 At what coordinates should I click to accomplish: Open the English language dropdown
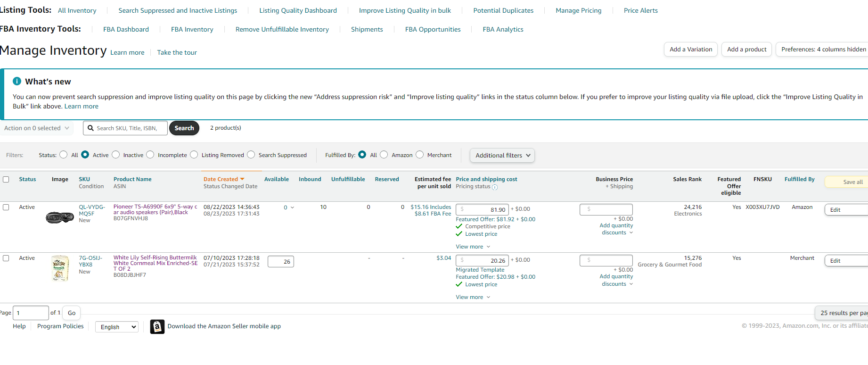point(117,327)
